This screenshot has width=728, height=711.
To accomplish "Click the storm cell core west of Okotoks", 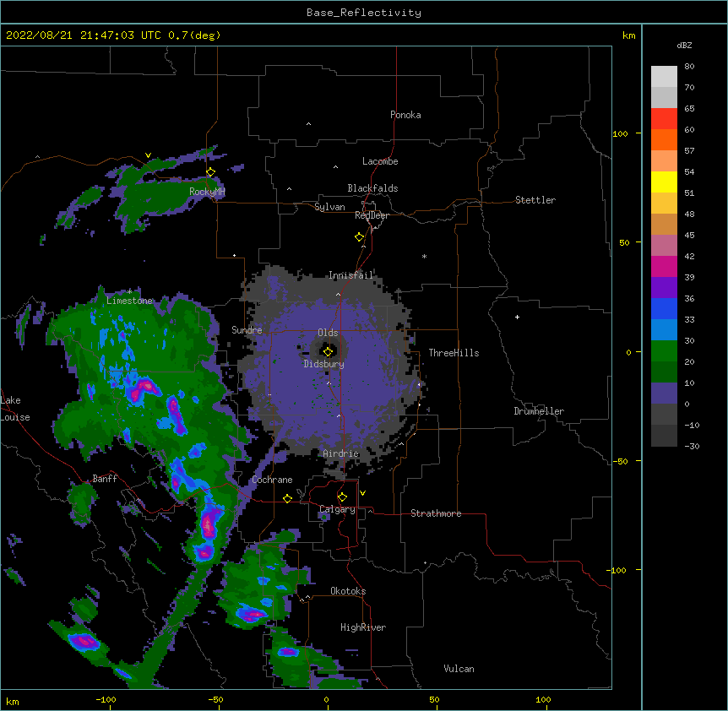I will click(253, 615).
